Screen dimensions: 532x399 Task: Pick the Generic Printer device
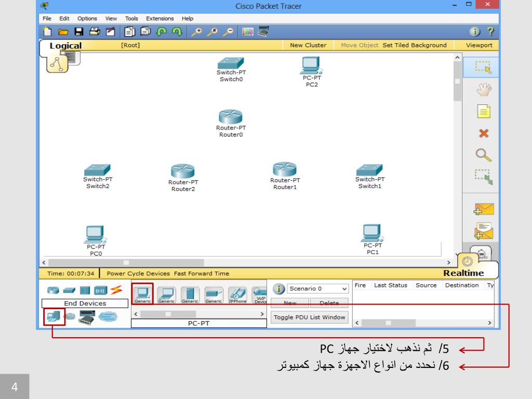214,295
